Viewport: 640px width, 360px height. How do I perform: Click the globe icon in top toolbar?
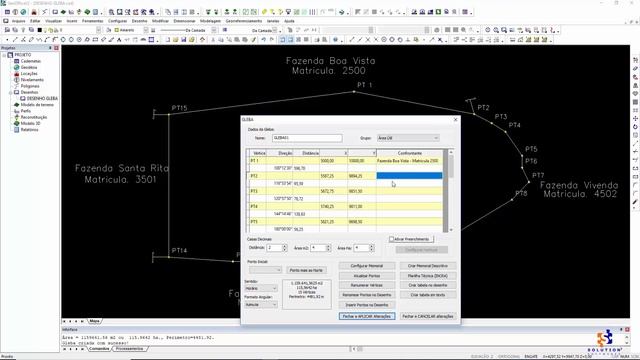(23, 12)
